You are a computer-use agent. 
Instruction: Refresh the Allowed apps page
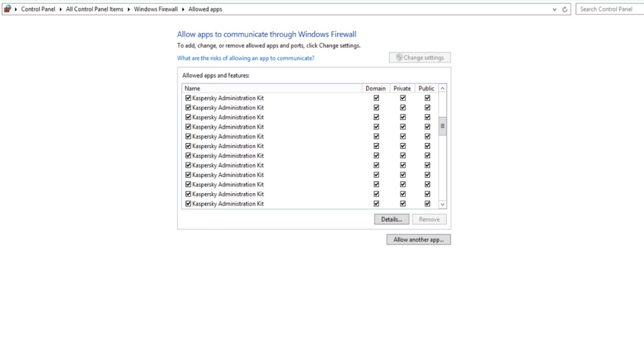point(565,9)
